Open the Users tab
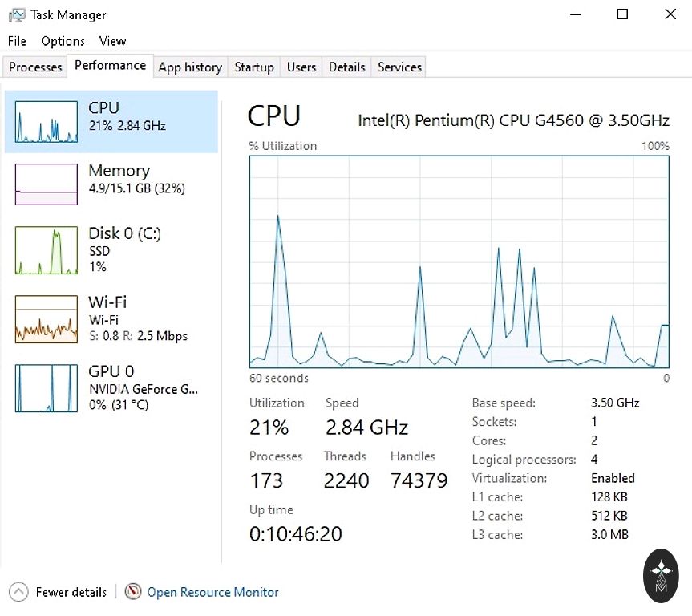Screen dimensions: 692x616 (x=301, y=67)
